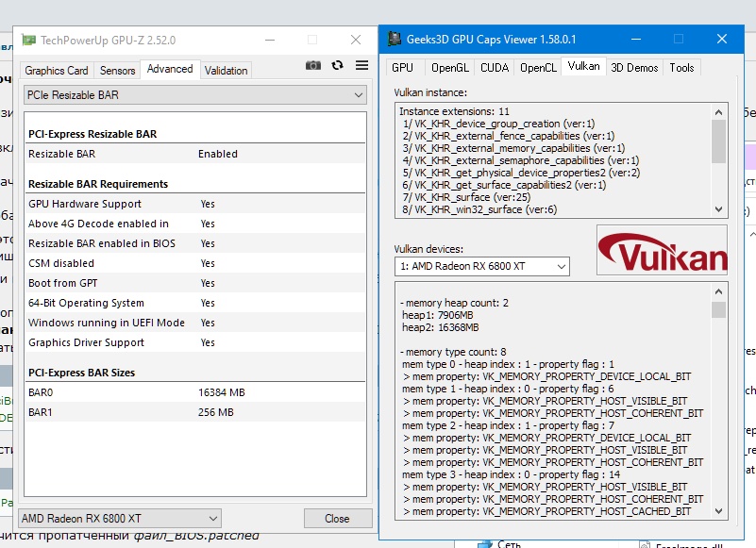
Task: Click the Graphics Driver Support row
Action: (x=195, y=342)
